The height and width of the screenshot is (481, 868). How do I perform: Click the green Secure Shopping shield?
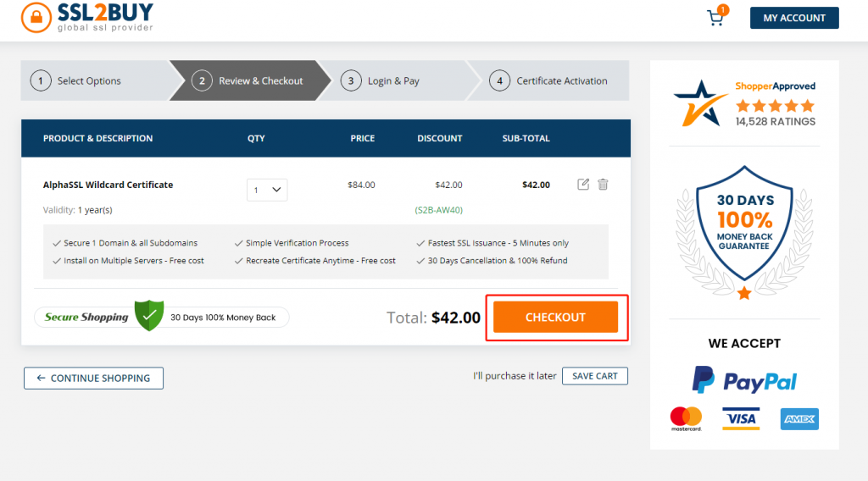pyautogui.click(x=149, y=317)
